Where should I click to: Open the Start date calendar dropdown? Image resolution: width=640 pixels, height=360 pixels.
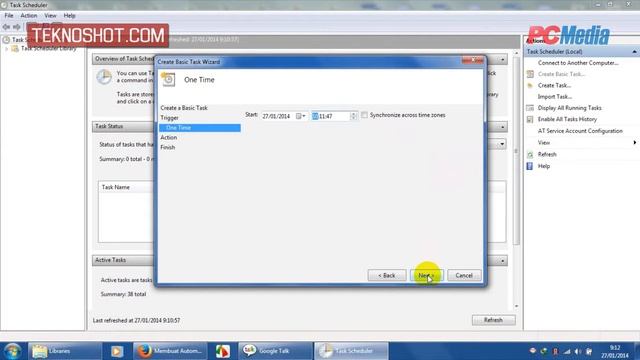tap(301, 116)
